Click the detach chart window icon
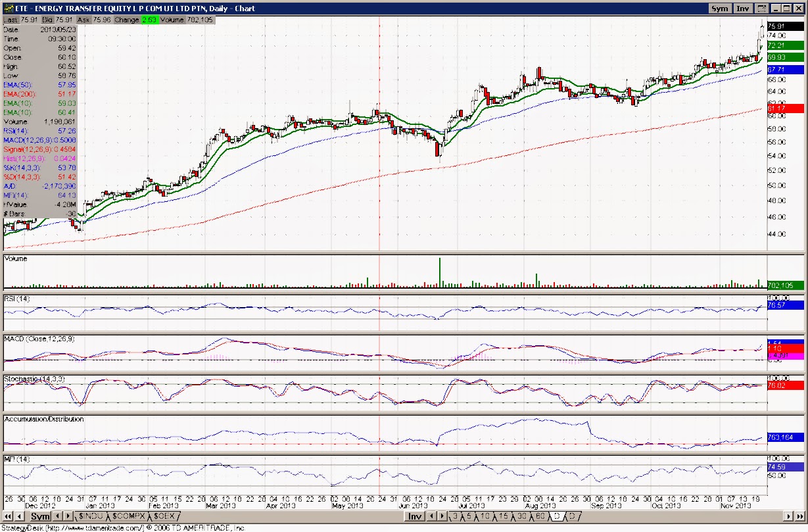The image size is (808, 532). point(761,9)
